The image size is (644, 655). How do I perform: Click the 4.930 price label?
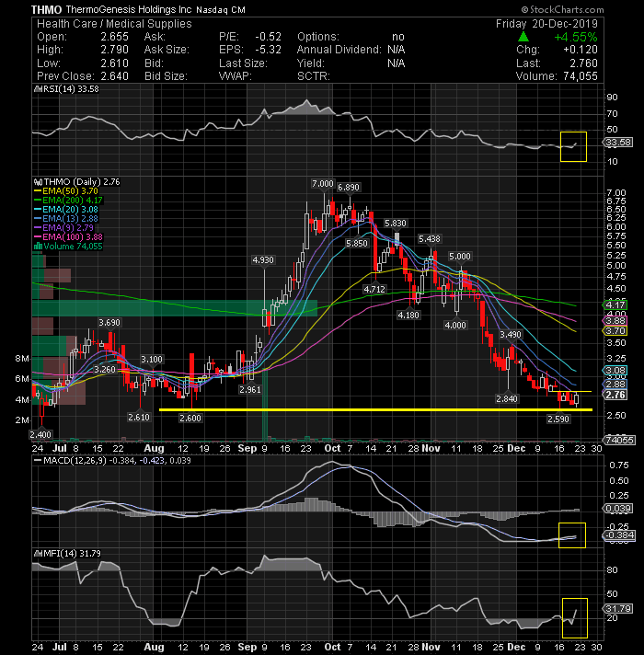(263, 259)
